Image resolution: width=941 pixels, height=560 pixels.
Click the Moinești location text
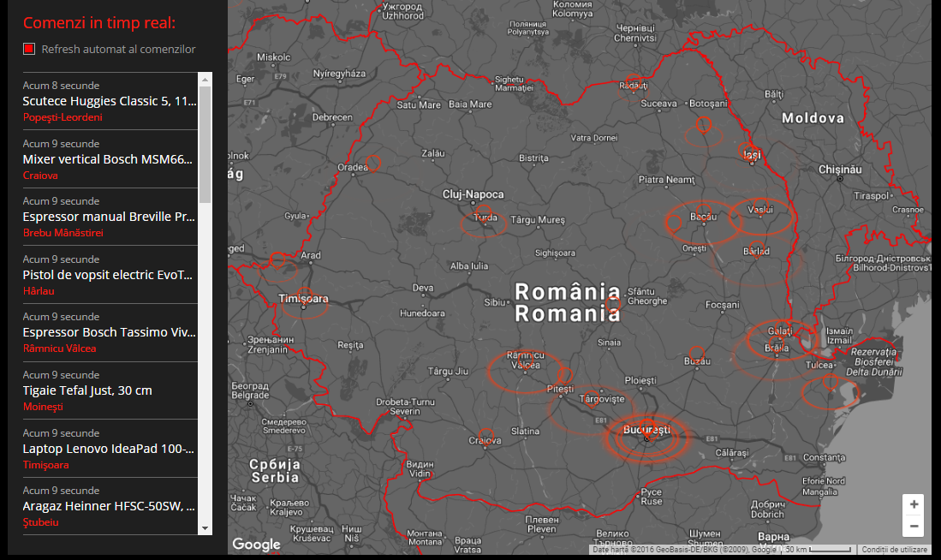(43, 407)
